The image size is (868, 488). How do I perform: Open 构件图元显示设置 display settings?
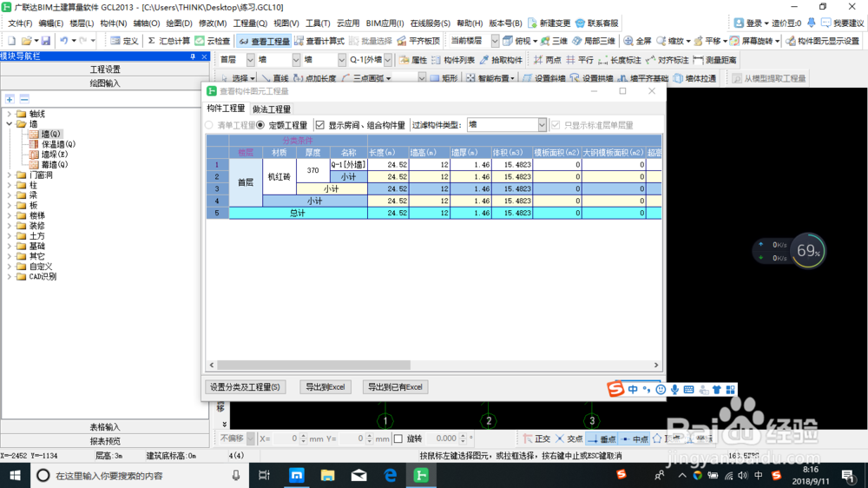click(x=823, y=41)
